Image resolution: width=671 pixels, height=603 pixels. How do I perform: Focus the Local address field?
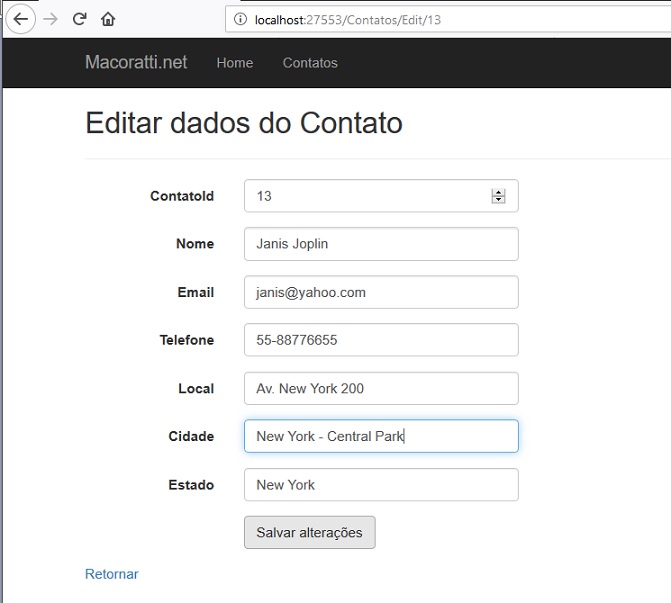pyautogui.click(x=381, y=389)
